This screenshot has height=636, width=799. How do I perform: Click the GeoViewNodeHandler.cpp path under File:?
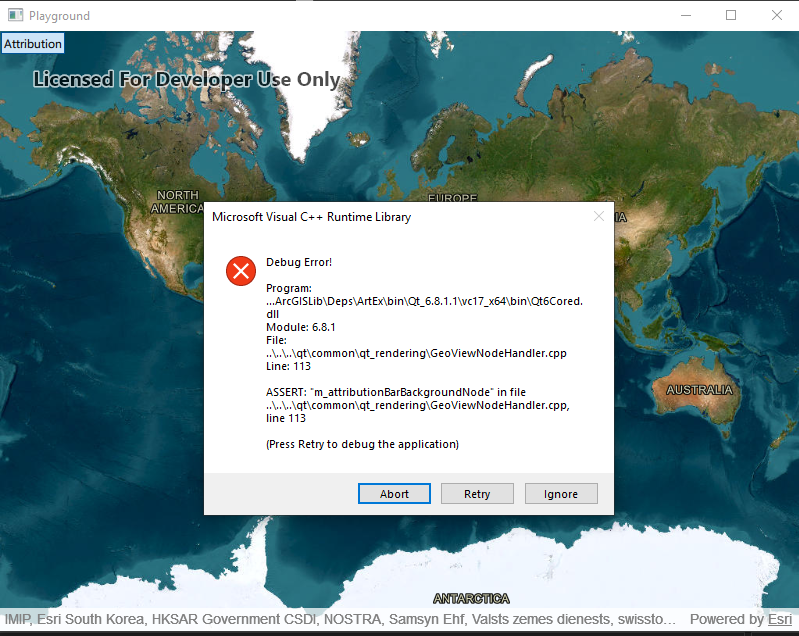coord(416,353)
